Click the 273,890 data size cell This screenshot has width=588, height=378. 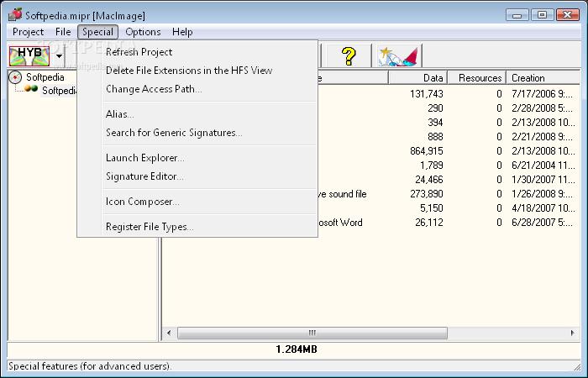click(427, 194)
